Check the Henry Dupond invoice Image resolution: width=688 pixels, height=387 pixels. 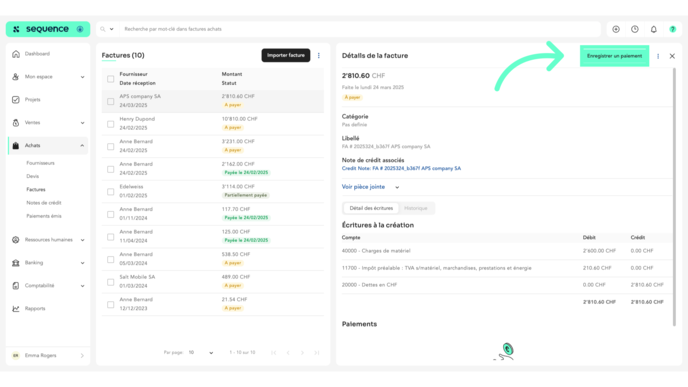(111, 124)
